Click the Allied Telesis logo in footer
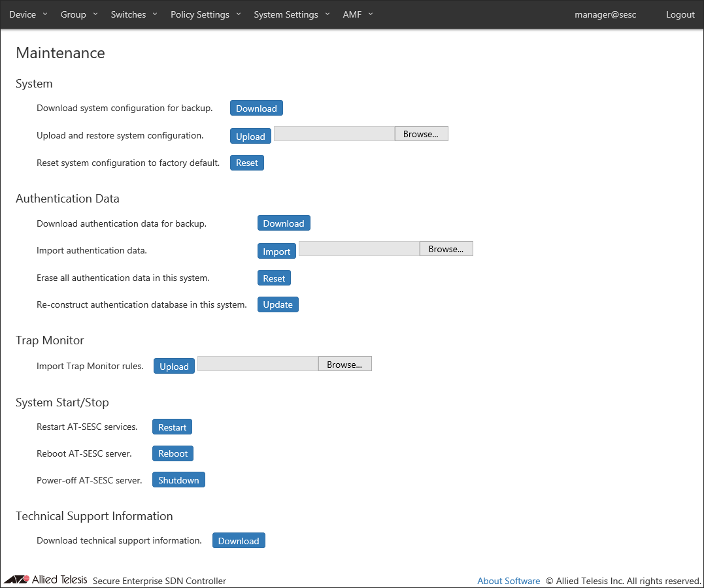The height and width of the screenshot is (588, 704). (x=46, y=580)
